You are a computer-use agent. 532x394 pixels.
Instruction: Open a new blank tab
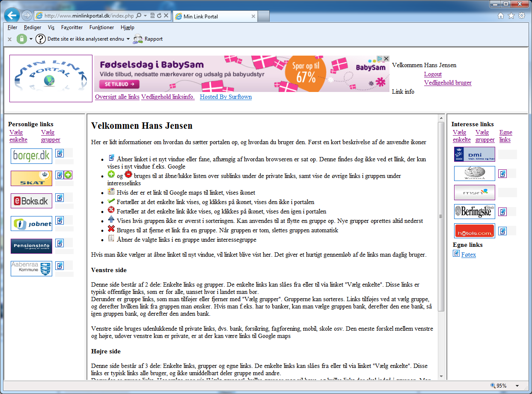[264, 17]
